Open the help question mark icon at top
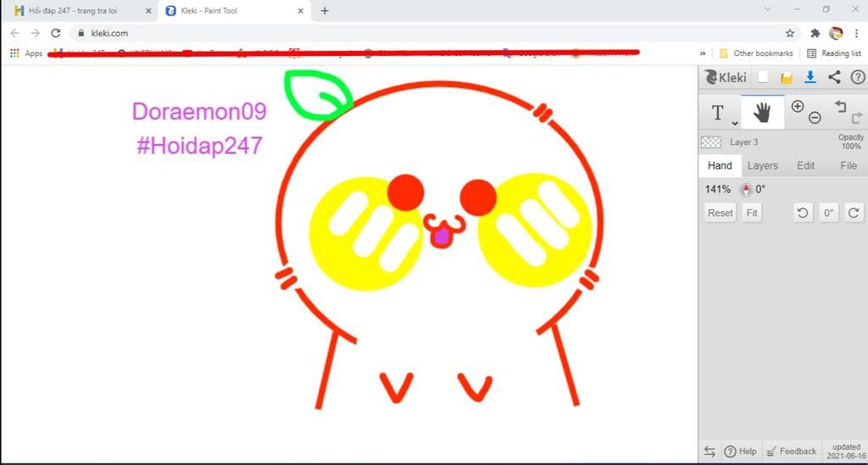The width and height of the screenshot is (868, 465). tap(858, 77)
